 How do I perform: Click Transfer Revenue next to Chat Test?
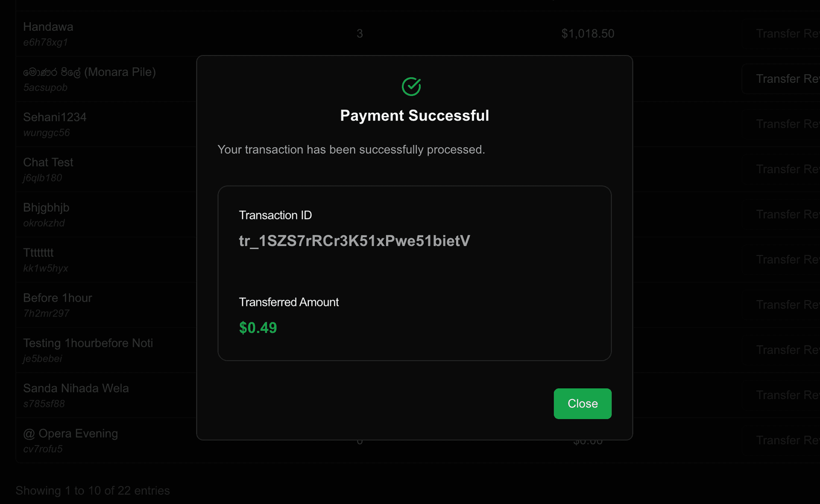point(787,169)
